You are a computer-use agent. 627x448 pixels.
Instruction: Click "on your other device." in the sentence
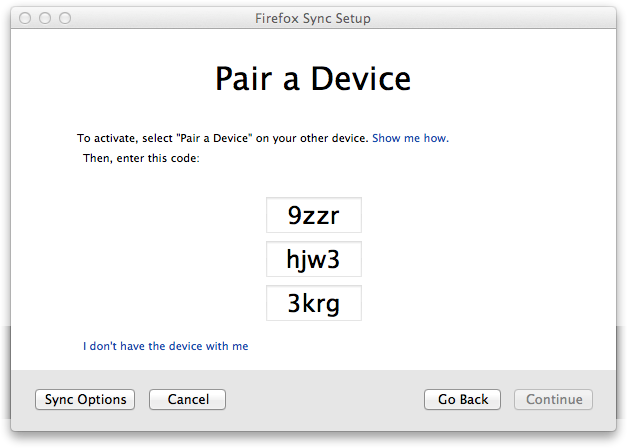pyautogui.click(x=312, y=138)
